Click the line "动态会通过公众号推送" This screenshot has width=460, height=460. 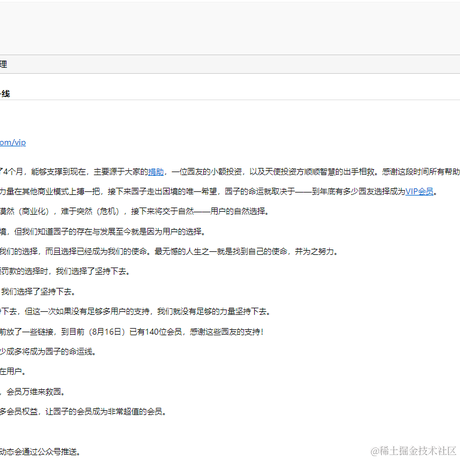[x=40, y=452]
